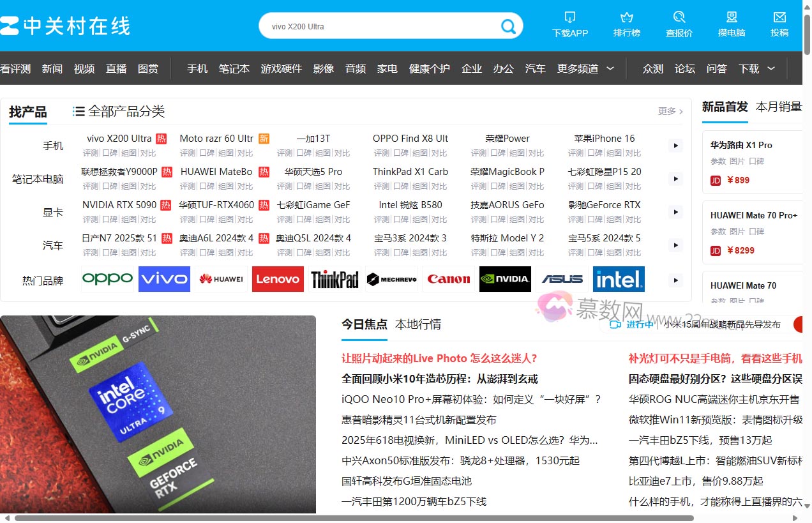The image size is (812, 523).
Task: Click the search magnifier icon
Action: pyautogui.click(x=508, y=26)
